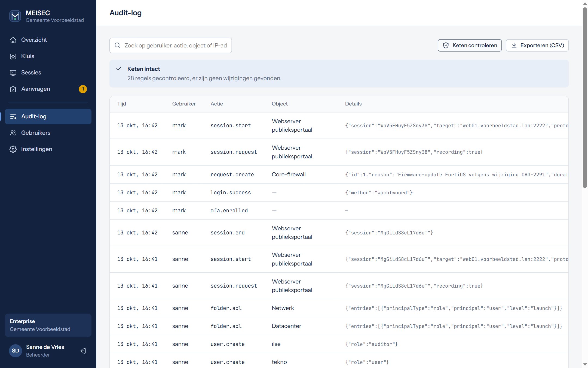This screenshot has height=368, width=588.
Task: Click the Keten controleren button
Action: coord(470,45)
